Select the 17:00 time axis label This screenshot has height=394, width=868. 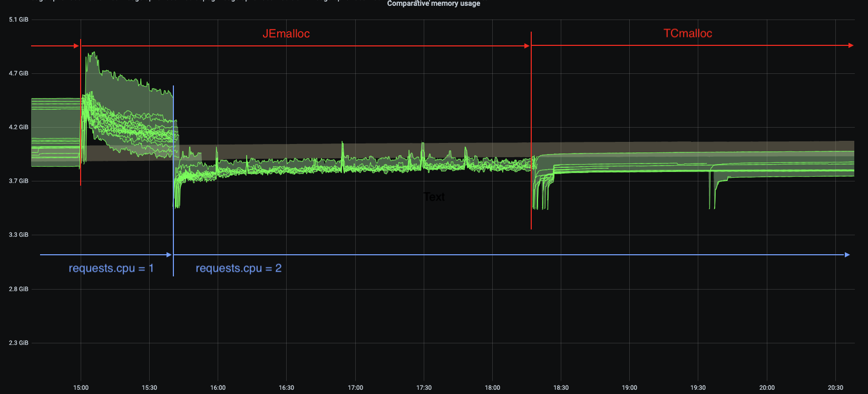(x=355, y=388)
